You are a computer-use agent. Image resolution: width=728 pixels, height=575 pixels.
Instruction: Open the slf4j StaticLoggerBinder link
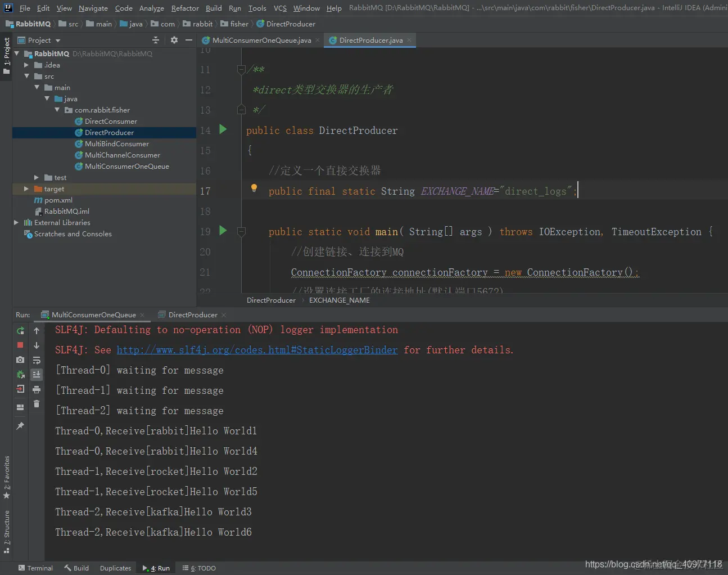pyautogui.click(x=257, y=350)
